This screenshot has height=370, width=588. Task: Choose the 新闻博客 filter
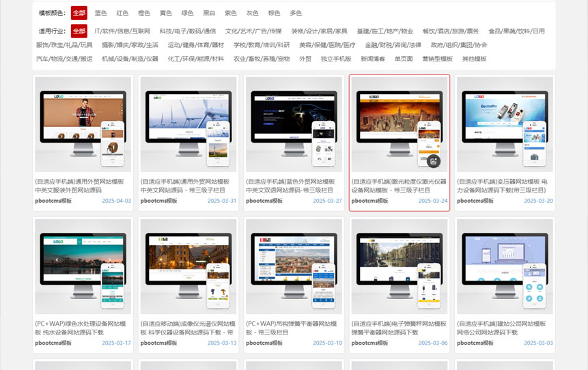coord(373,59)
